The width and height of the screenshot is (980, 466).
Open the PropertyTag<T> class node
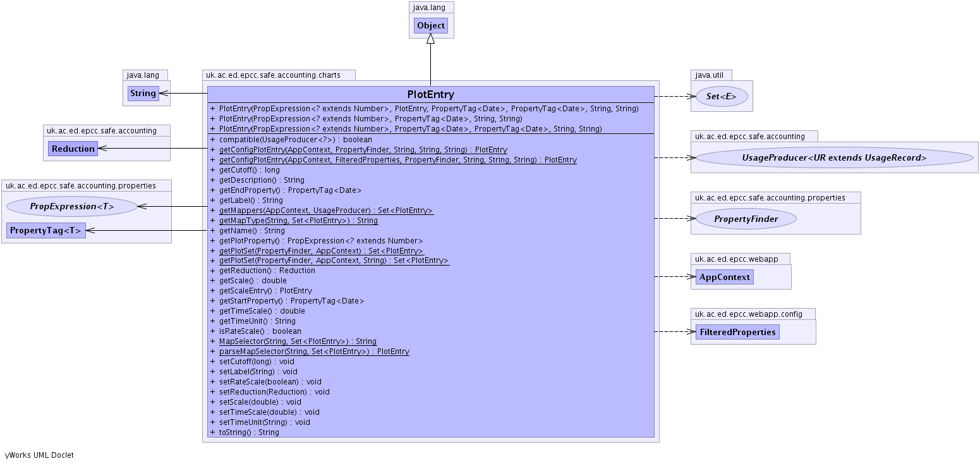point(45,231)
